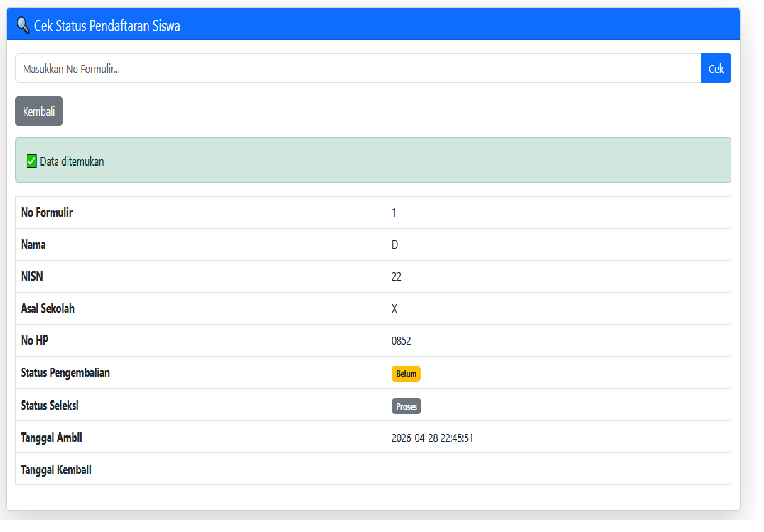This screenshot has width=764, height=532.
Task: Click the NISN value 22
Action: click(396, 277)
